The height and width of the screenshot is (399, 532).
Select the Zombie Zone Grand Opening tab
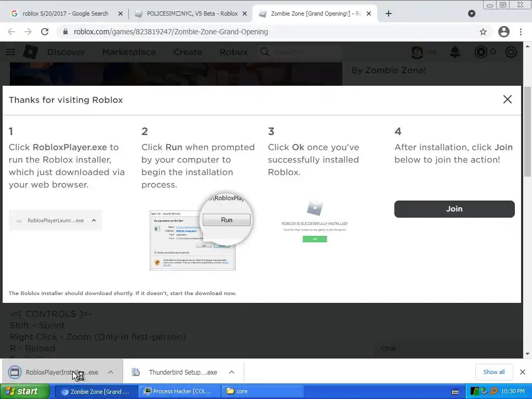[x=316, y=14]
